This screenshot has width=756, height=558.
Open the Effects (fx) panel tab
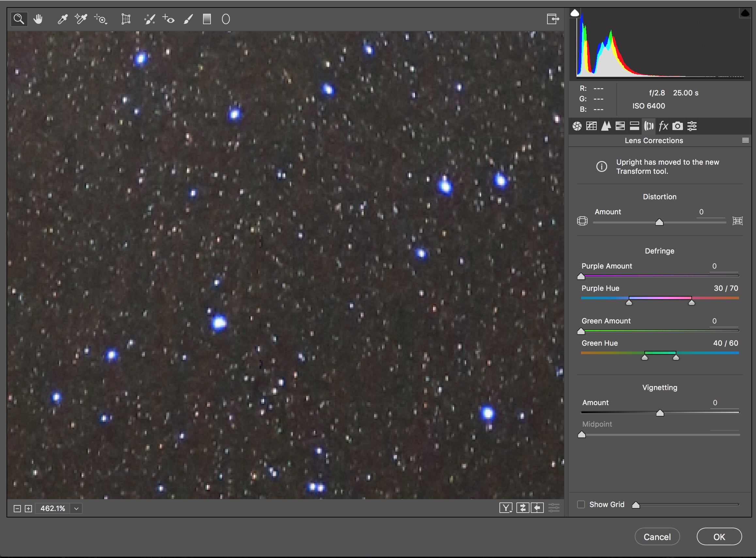tap(663, 126)
